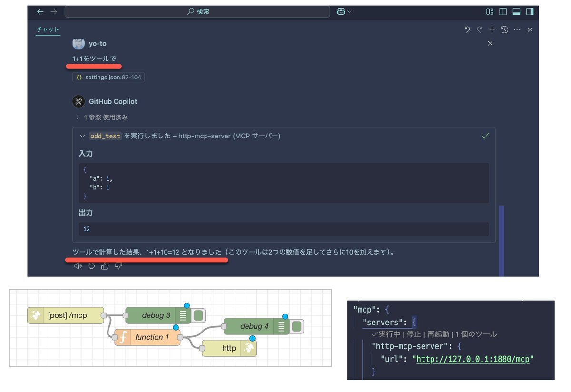
Task: Mark response as helpful thumbs up
Action: tap(105, 265)
